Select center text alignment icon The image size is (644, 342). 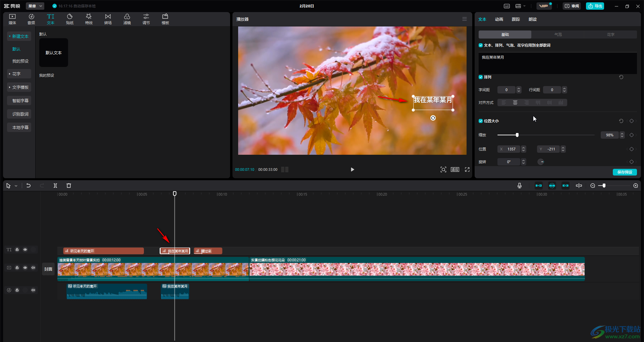pyautogui.click(x=515, y=102)
